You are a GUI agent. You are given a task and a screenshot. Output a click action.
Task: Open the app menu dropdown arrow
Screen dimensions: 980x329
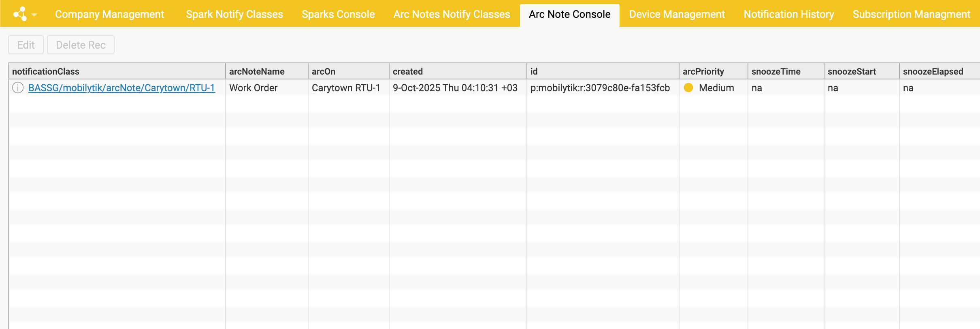[x=34, y=15]
